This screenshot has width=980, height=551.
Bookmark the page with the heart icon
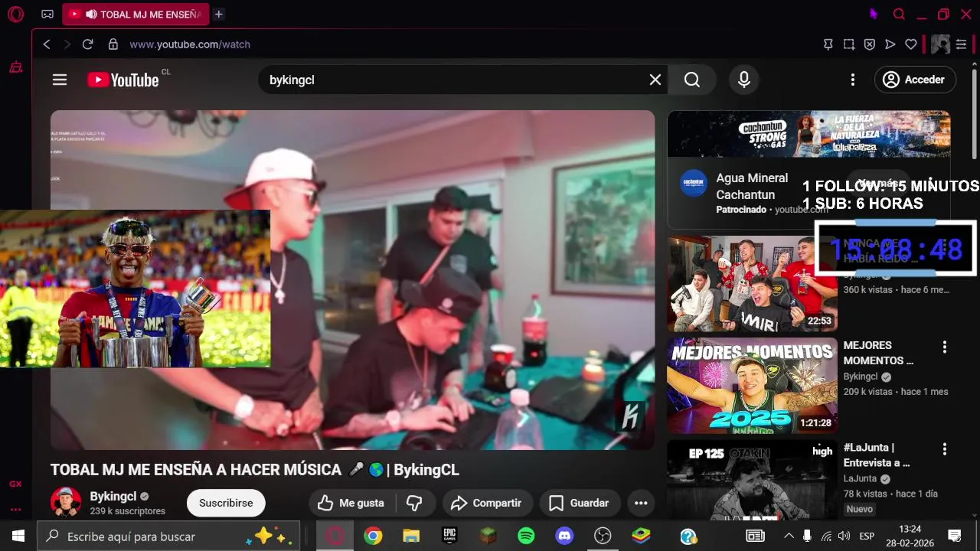click(x=911, y=44)
